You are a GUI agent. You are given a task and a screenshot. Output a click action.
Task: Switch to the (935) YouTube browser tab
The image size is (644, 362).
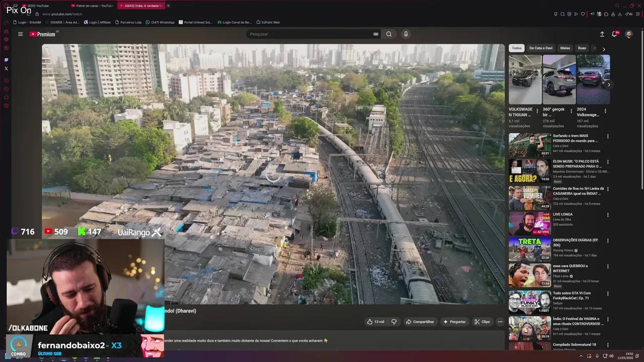(42, 6)
